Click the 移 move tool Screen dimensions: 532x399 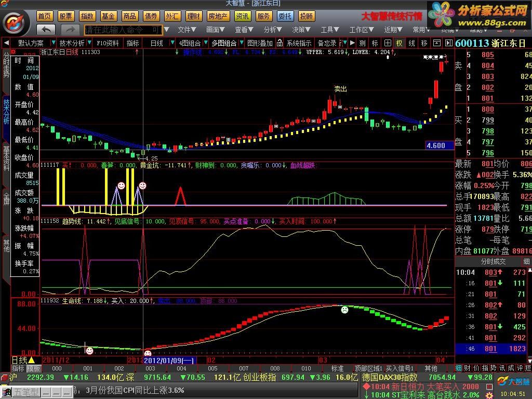tap(424, 43)
